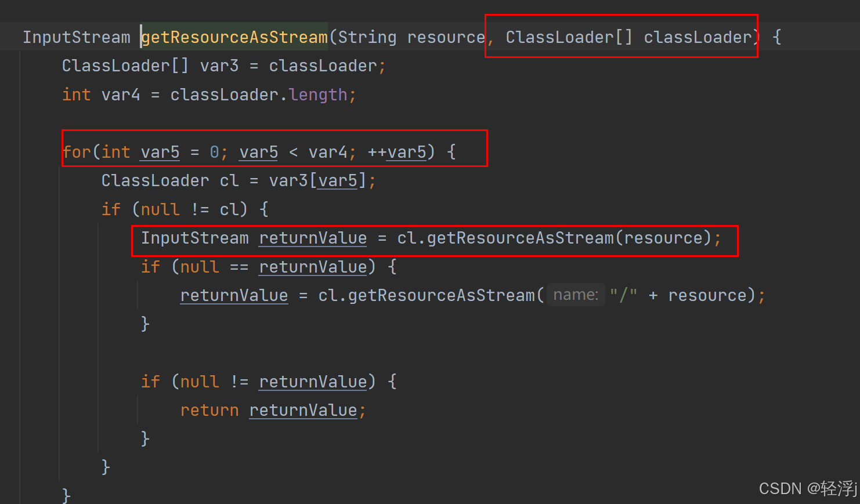Screen dimensions: 860x504
Task: Click var4 inside the for loop condition
Action: pyautogui.click(x=328, y=152)
